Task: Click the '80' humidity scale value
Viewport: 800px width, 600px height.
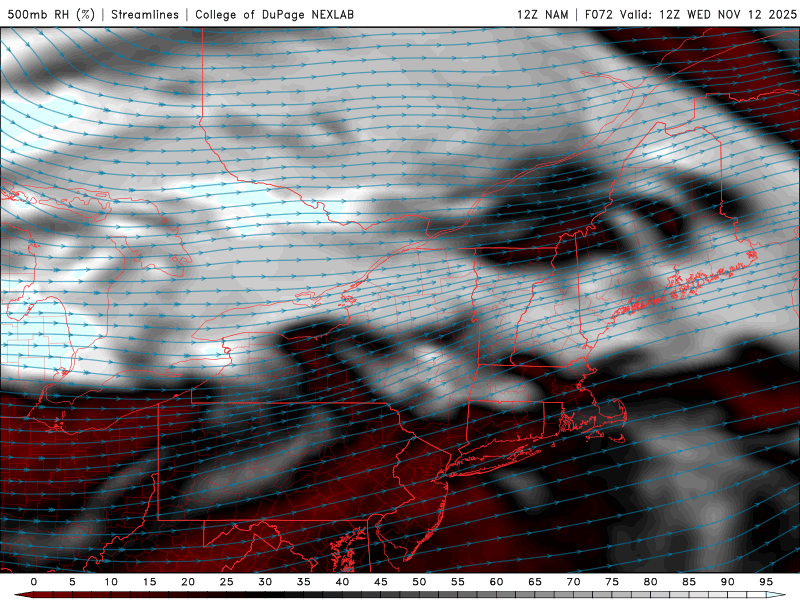Action: click(x=651, y=582)
